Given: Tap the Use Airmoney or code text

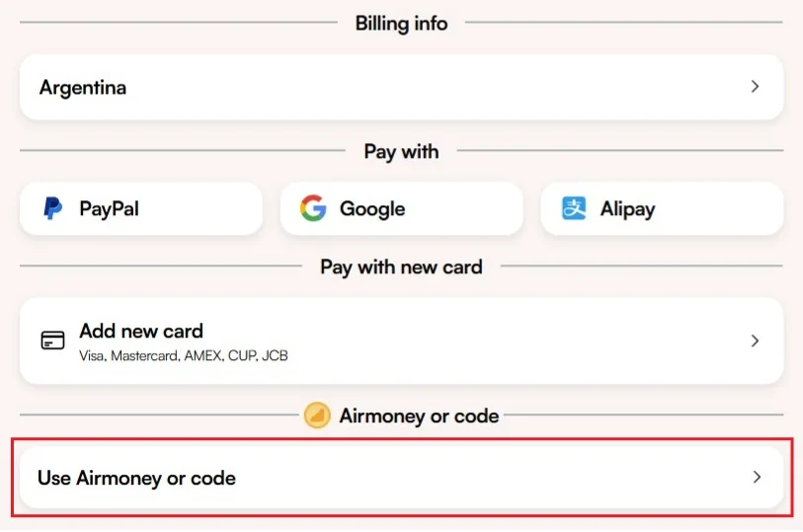Looking at the screenshot, I should click(x=136, y=478).
